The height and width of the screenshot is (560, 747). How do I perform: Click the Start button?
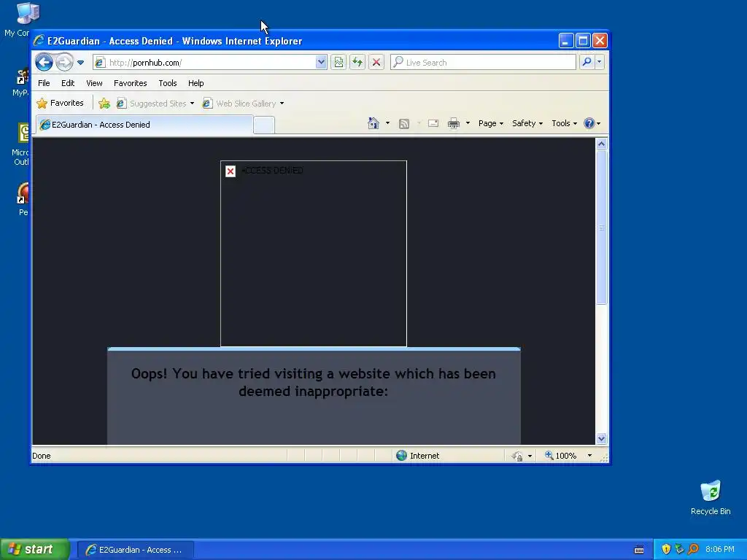(x=35, y=550)
